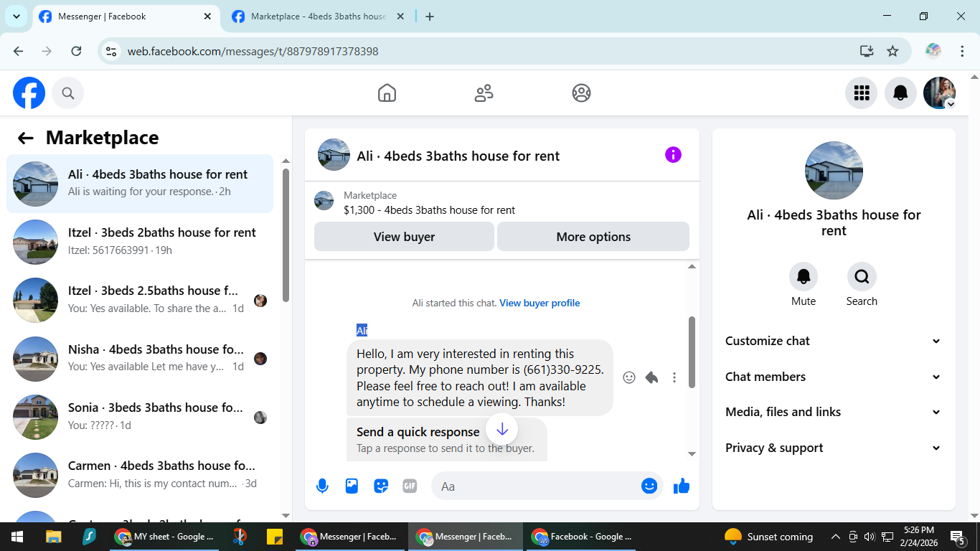This screenshot has width=980, height=551.
Task: Click the house thumbnail in chat header
Action: tap(334, 155)
